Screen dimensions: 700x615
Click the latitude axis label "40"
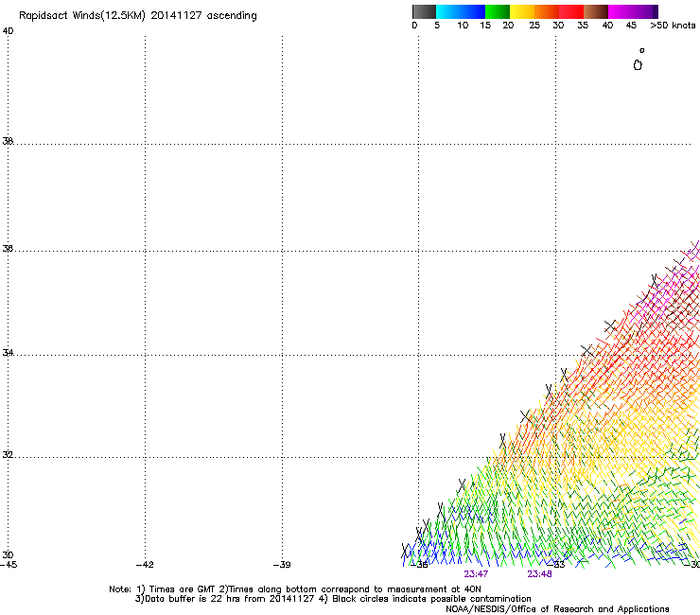(x=8, y=31)
